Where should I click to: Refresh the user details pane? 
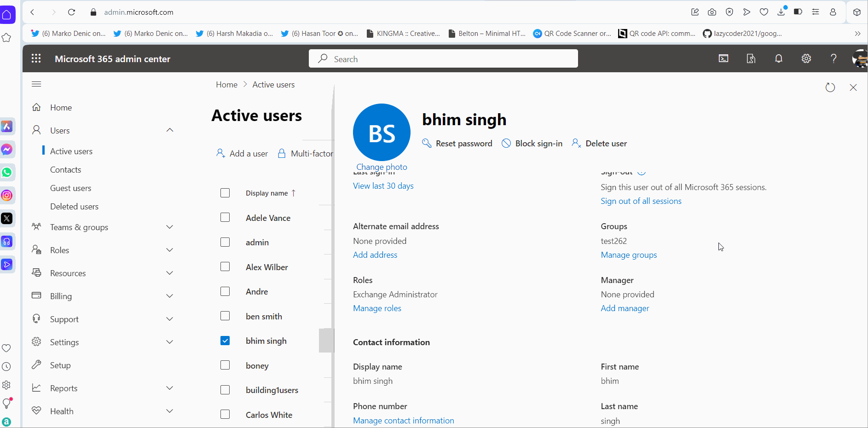[830, 87]
